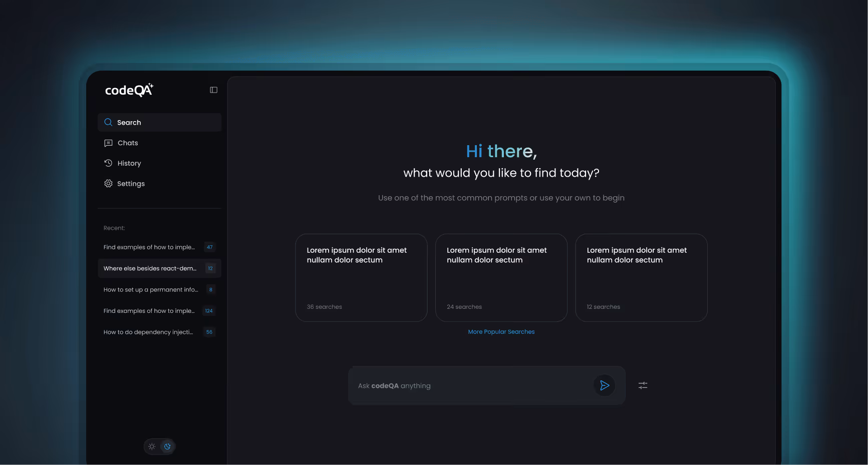Select the Search item in the navigation menu
The height and width of the screenshot is (465, 868).
click(x=129, y=122)
